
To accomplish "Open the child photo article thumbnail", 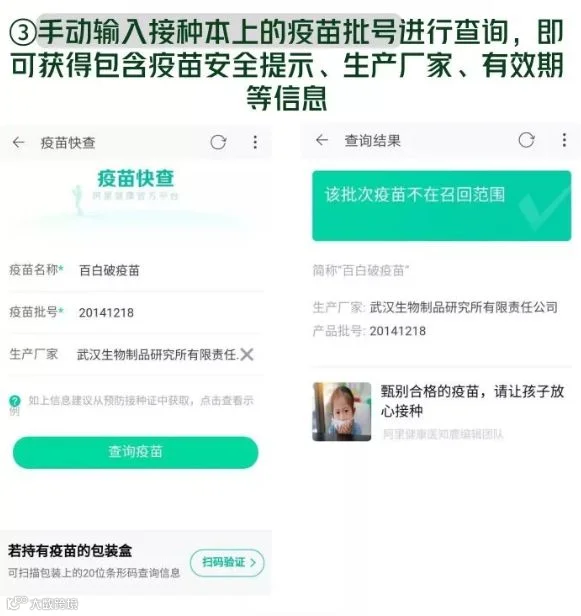I will [x=342, y=411].
